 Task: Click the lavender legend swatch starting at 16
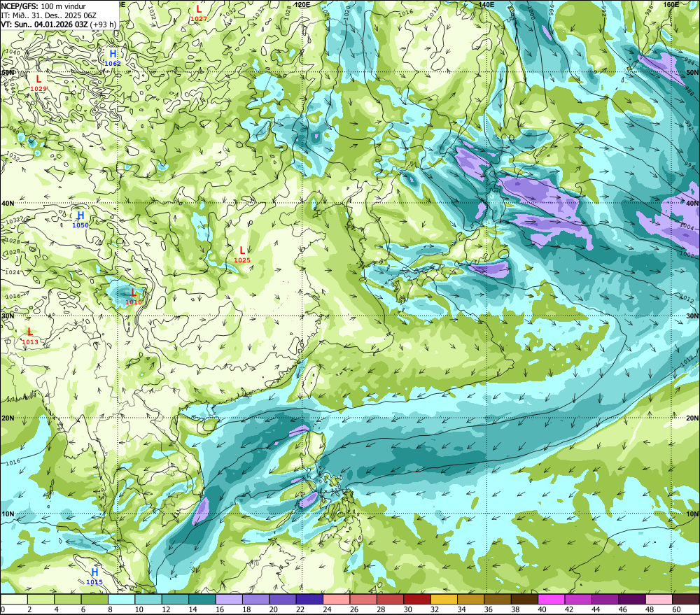coord(229,600)
